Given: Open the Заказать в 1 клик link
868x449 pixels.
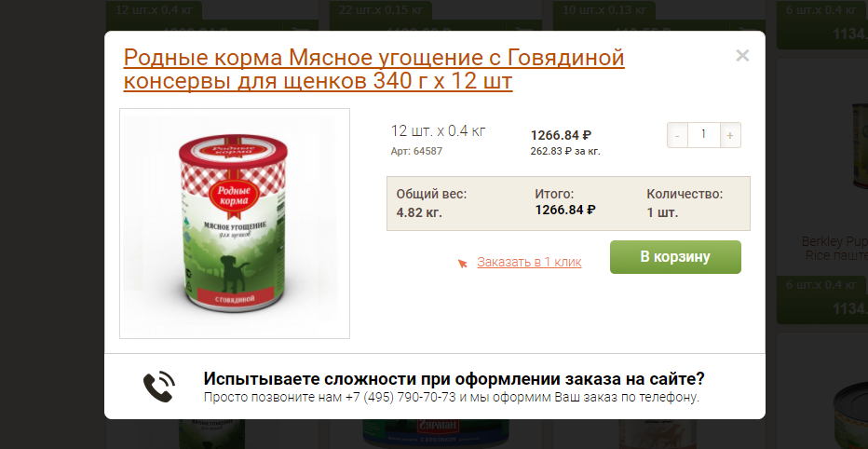Looking at the screenshot, I should 529,262.
